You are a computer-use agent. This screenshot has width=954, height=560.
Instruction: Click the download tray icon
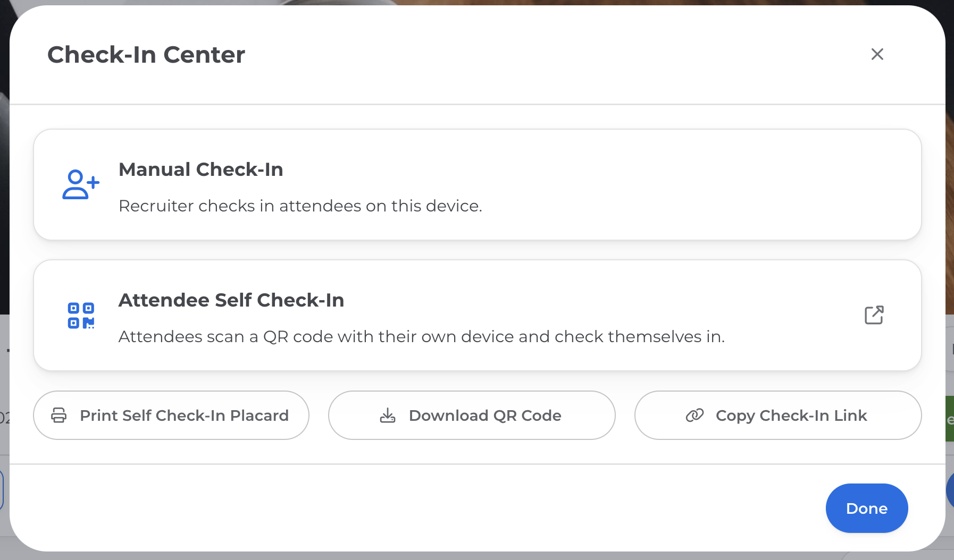coord(388,415)
